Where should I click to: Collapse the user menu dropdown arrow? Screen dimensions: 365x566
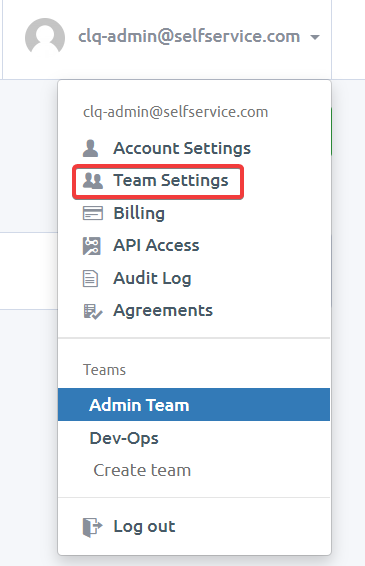[315, 37]
